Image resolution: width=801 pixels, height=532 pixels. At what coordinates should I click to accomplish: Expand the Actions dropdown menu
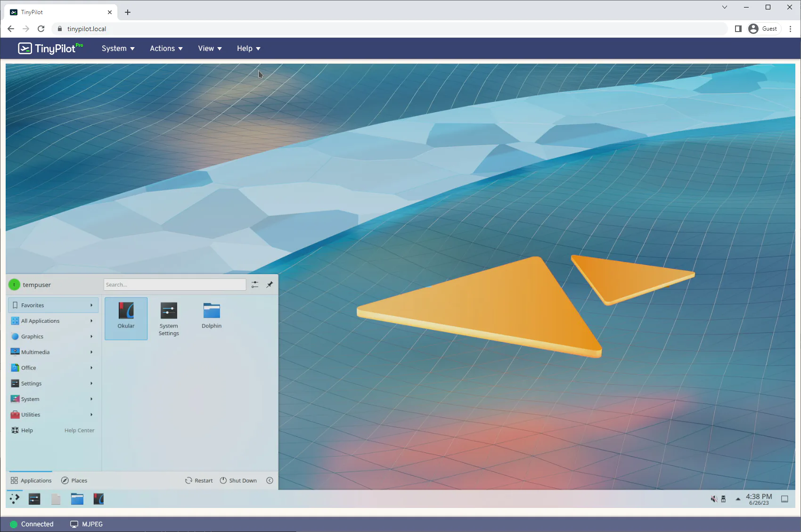(x=166, y=49)
